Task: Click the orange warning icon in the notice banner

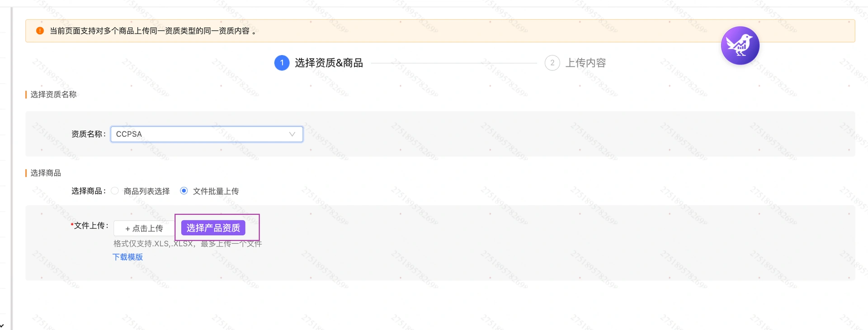Action: pos(40,31)
